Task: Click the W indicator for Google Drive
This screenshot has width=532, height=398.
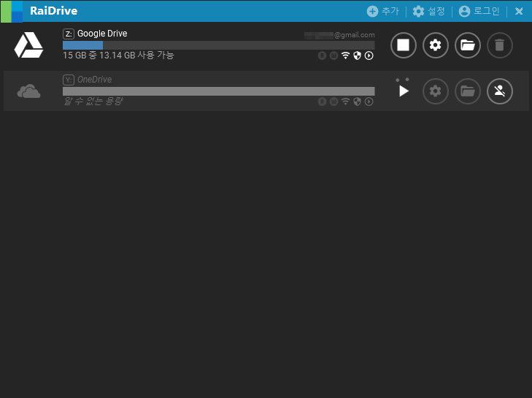Action: 334,56
